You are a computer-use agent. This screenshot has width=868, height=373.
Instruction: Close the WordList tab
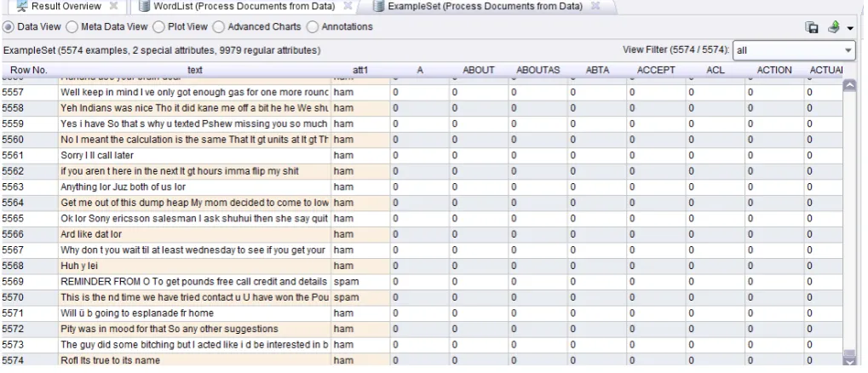[348, 6]
